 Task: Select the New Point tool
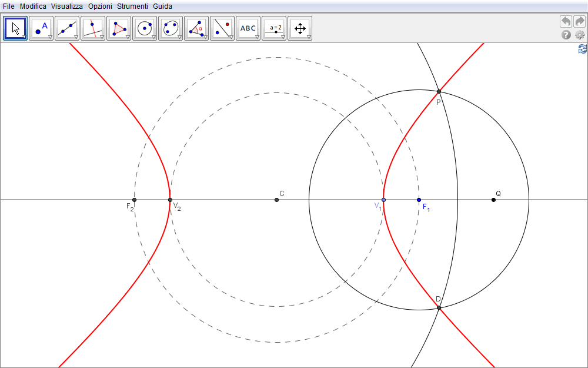coord(41,28)
